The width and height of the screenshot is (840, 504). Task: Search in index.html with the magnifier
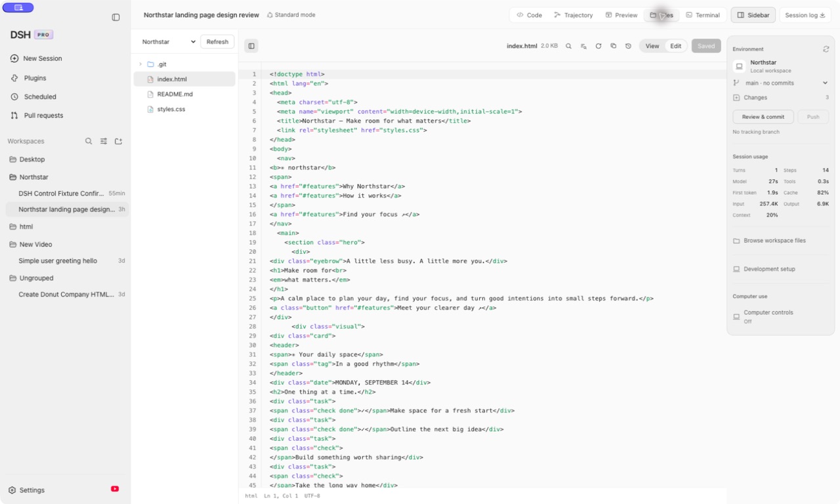tap(569, 46)
